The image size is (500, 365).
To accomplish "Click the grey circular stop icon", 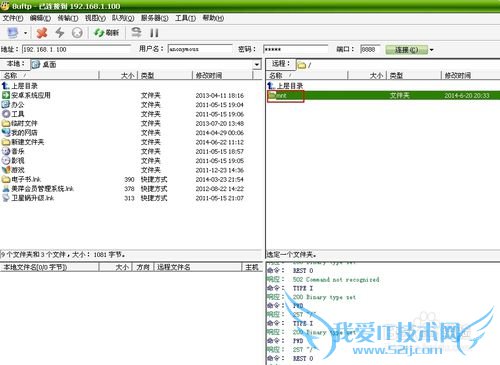I will tap(77, 33).
